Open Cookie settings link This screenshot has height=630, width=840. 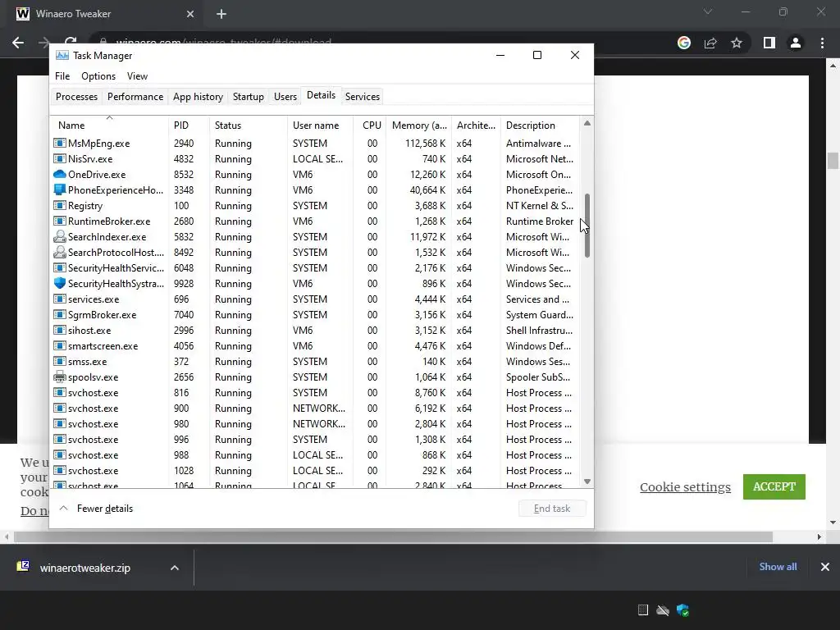(685, 487)
